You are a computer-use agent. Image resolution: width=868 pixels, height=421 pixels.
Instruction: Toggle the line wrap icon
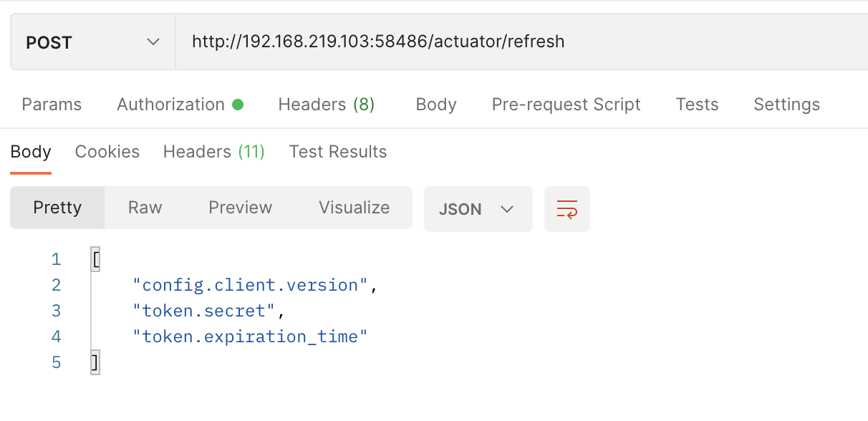tap(567, 209)
